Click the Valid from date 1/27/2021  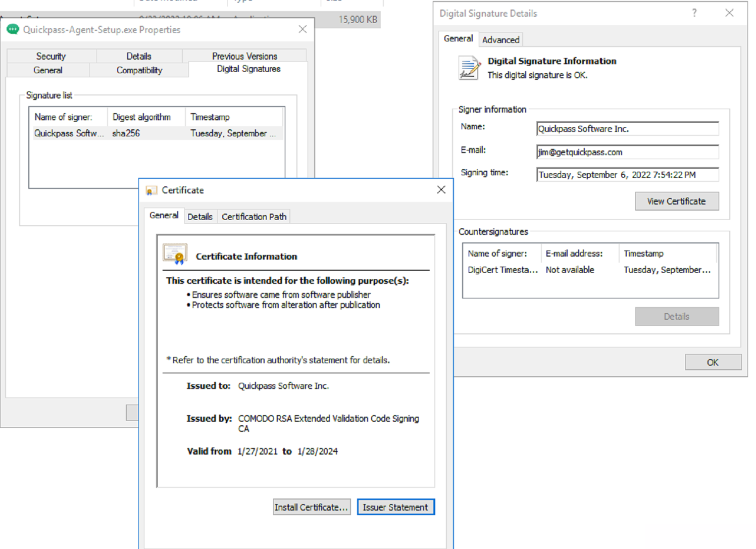[x=258, y=452]
